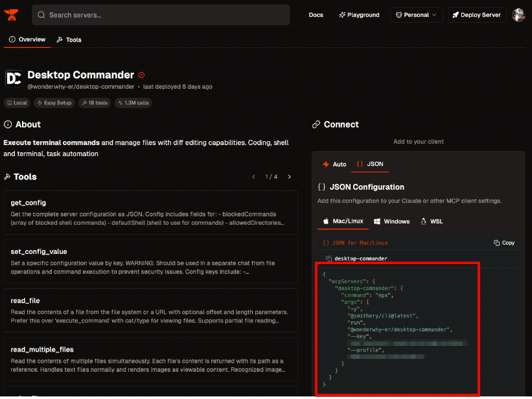Open the Docs link
Image resolution: width=532 pixels, height=399 pixels.
316,15
